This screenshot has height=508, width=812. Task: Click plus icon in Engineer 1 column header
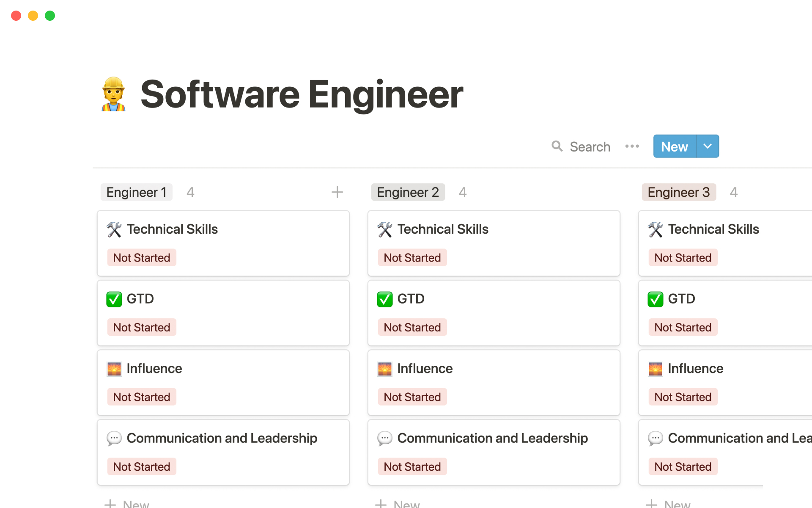point(337,192)
